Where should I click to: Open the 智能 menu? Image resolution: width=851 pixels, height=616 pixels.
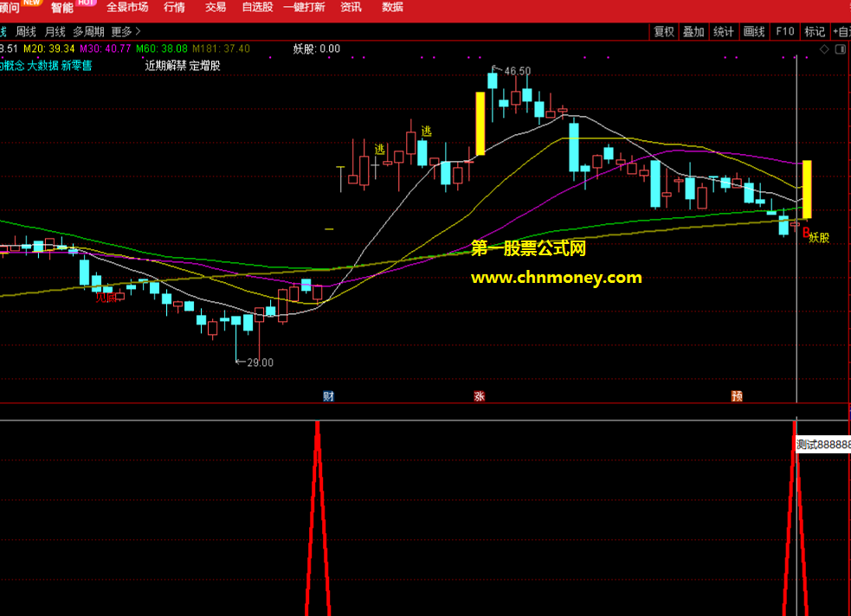[x=61, y=7]
